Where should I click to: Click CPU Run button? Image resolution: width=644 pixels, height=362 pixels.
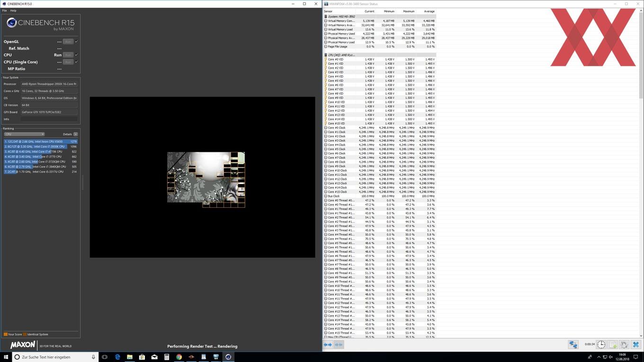point(68,55)
